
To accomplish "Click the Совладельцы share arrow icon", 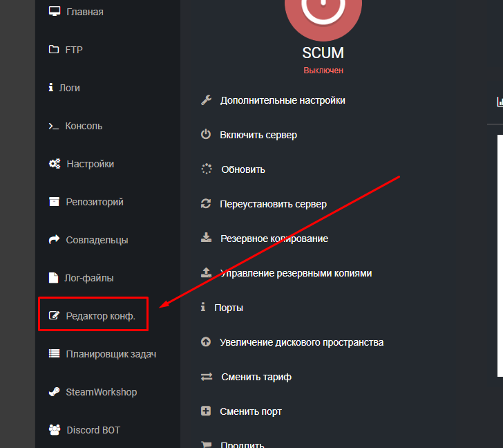I will pos(54,240).
